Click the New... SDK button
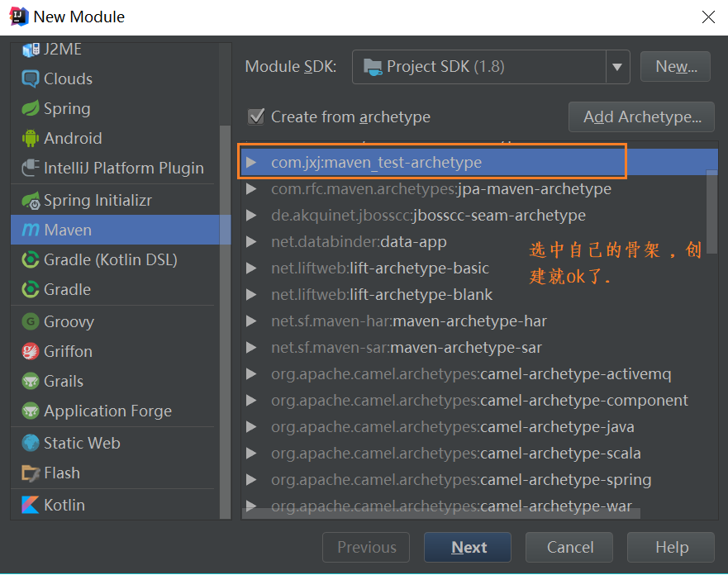This screenshot has height=575, width=728. pyautogui.click(x=676, y=67)
